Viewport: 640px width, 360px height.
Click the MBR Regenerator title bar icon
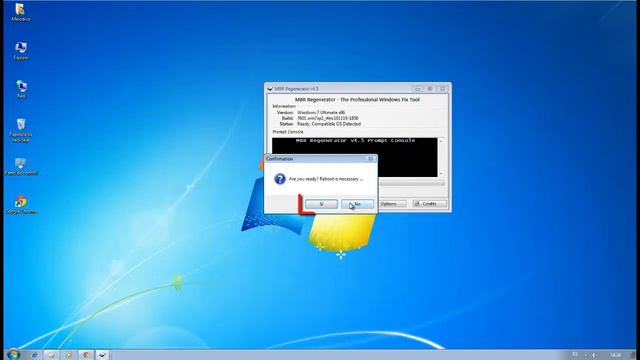pos(270,89)
